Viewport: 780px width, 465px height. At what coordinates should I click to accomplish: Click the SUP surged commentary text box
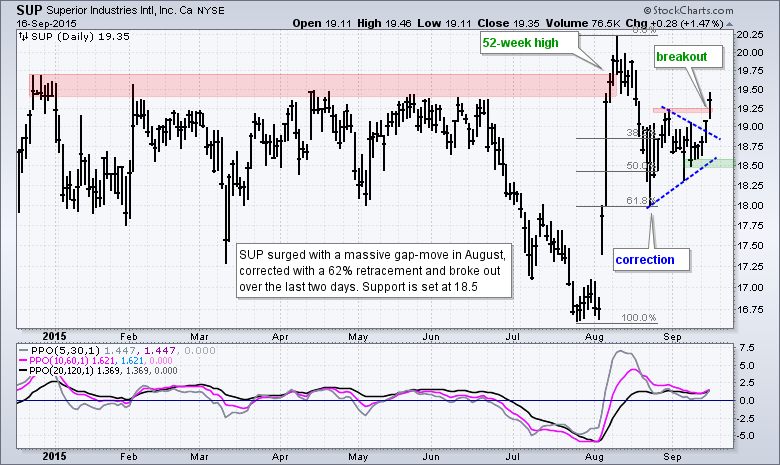click(374, 271)
